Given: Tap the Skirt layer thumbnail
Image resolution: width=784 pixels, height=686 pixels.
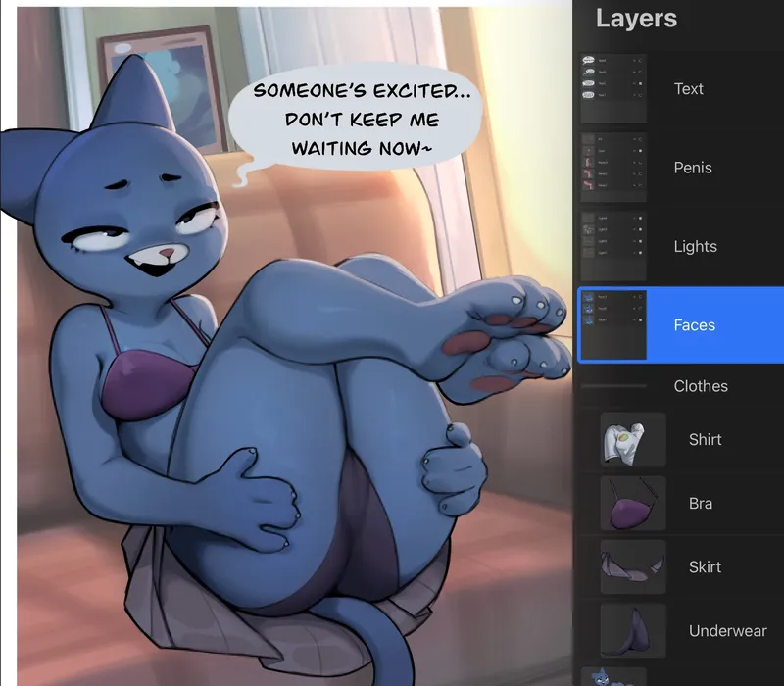Looking at the screenshot, I should click(x=633, y=566).
